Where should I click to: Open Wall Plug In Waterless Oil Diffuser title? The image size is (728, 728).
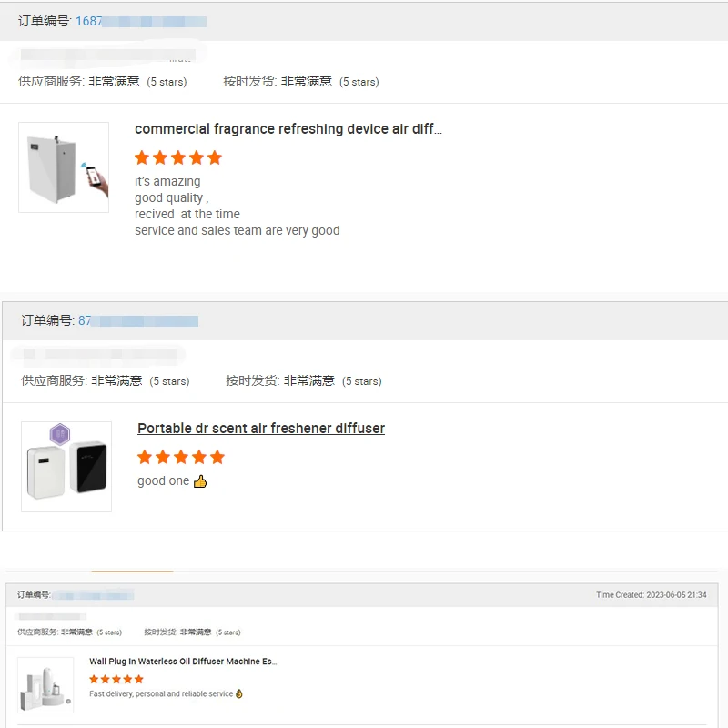coord(183,662)
